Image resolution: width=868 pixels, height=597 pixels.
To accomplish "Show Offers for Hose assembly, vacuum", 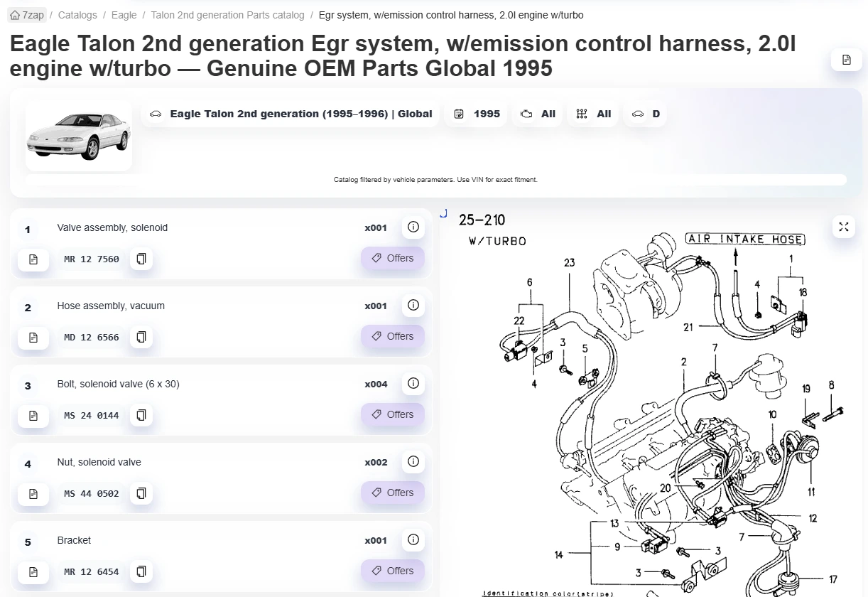I will pyautogui.click(x=393, y=337).
